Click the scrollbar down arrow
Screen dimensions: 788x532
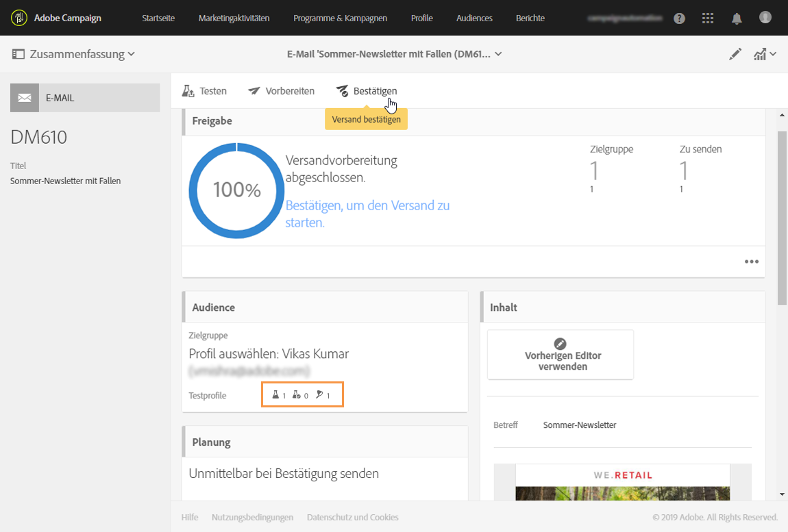click(x=782, y=494)
